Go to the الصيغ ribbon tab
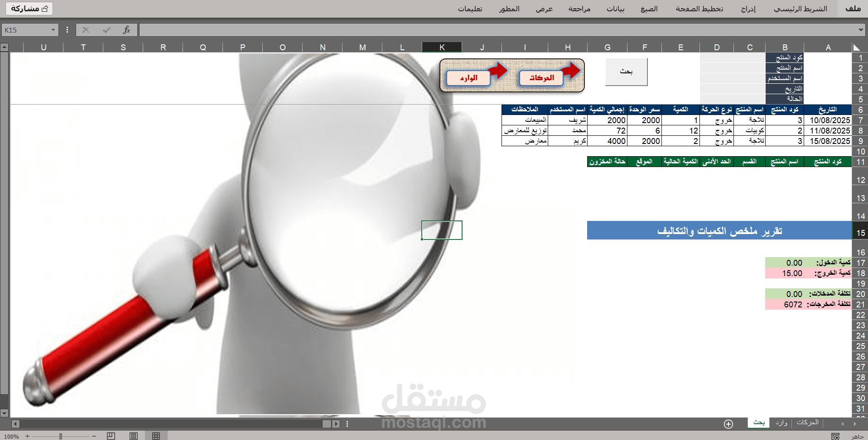The width and height of the screenshot is (868, 440). point(649,9)
